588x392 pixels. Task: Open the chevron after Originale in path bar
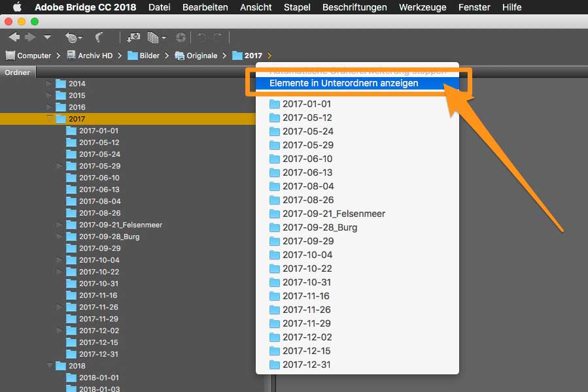click(x=224, y=56)
